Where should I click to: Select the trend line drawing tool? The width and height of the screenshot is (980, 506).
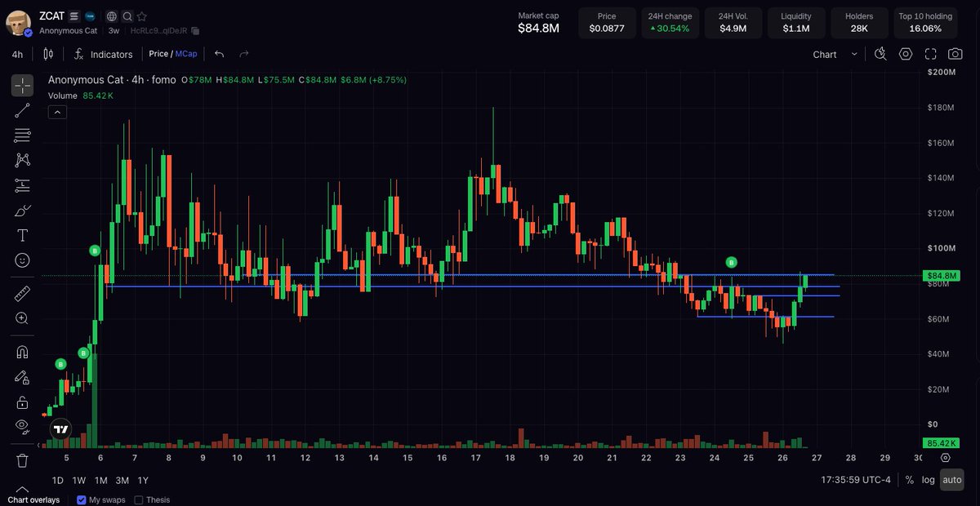click(x=23, y=110)
